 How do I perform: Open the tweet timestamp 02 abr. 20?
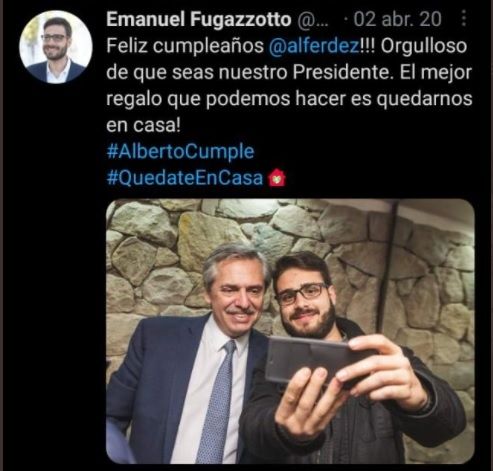[x=397, y=19]
